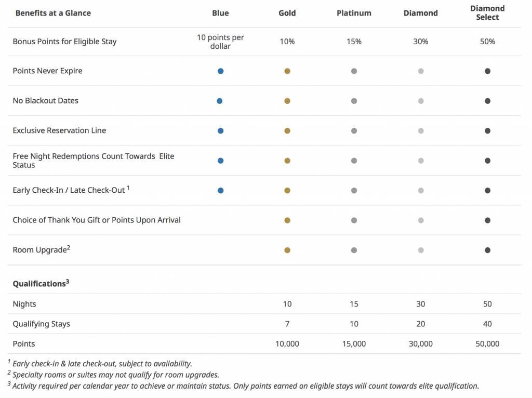Click the Qualifications section heading
532x398 pixels.
(x=41, y=283)
